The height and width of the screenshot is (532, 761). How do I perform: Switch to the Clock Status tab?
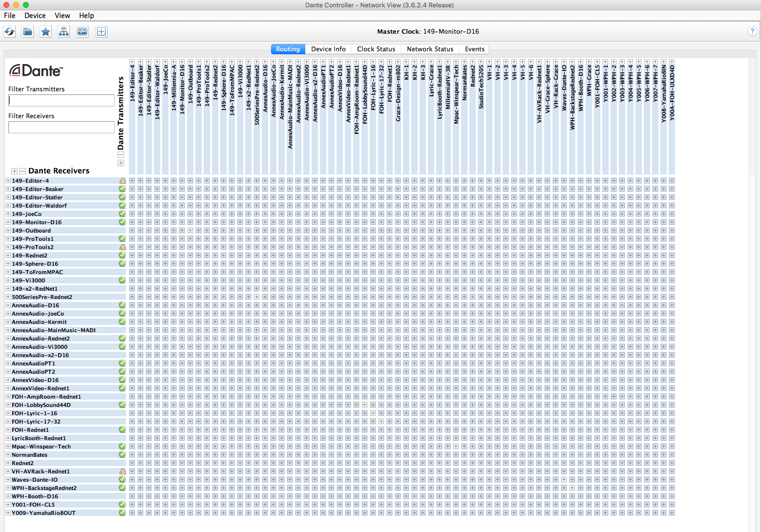pos(376,49)
